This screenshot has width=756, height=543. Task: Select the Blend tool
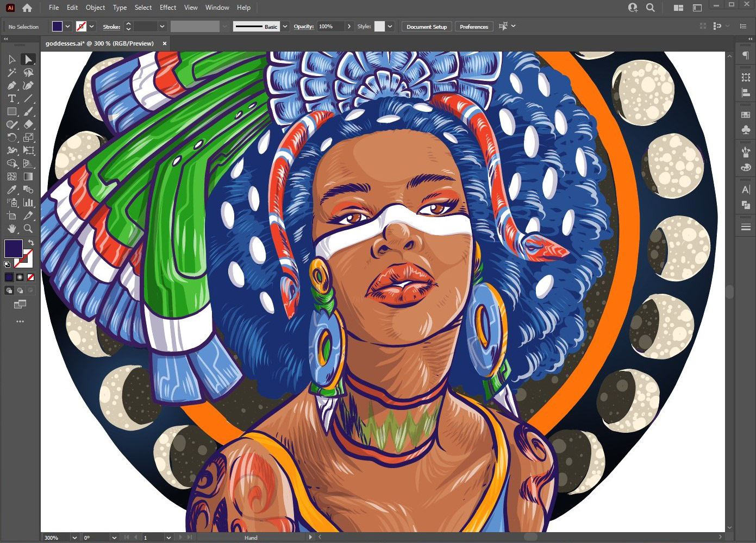pos(28,190)
